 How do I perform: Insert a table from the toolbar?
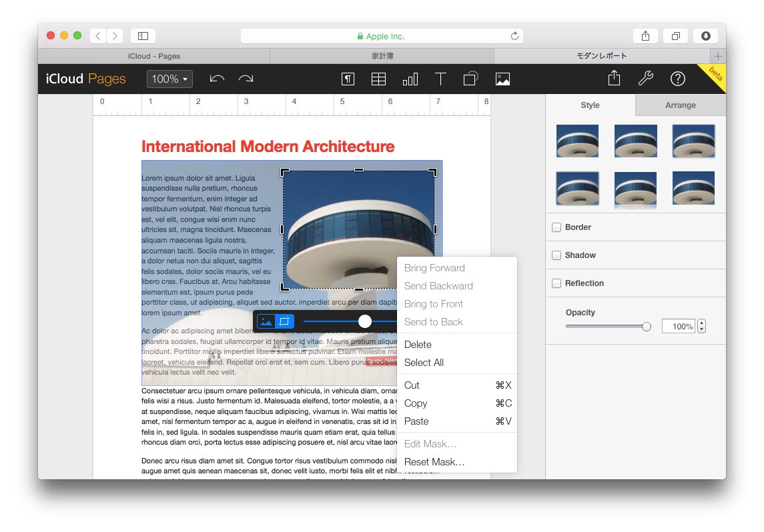(x=378, y=79)
